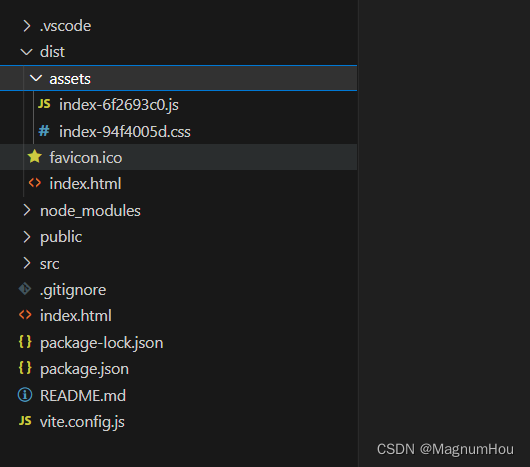Screen dimensions: 530x467
Task: Open the vite.config.js file label
Action: point(82,422)
